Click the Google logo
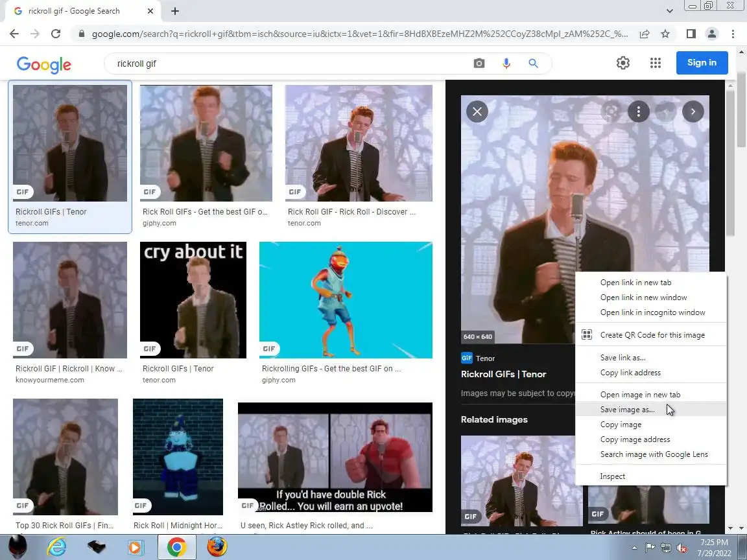This screenshot has height=560, width=747. (x=44, y=64)
